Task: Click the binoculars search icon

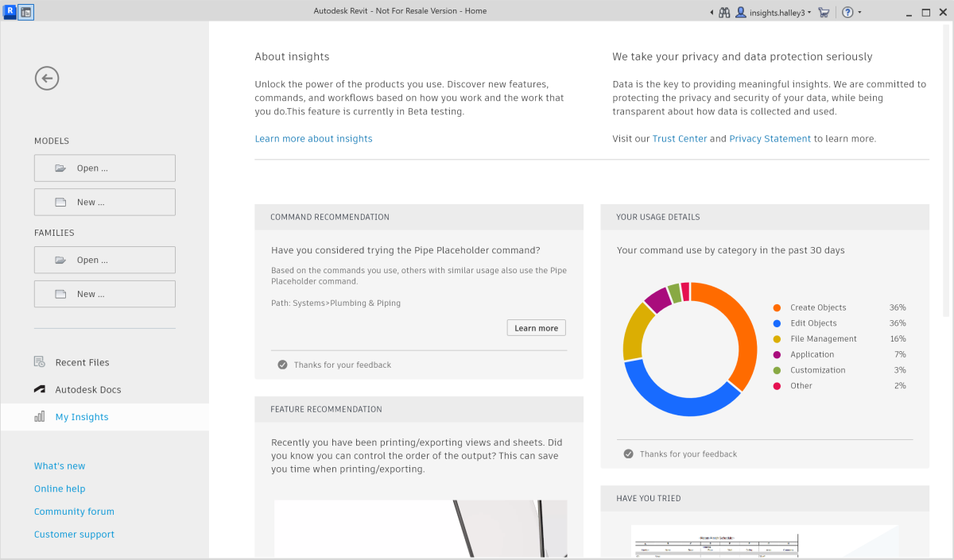Action: tap(724, 13)
